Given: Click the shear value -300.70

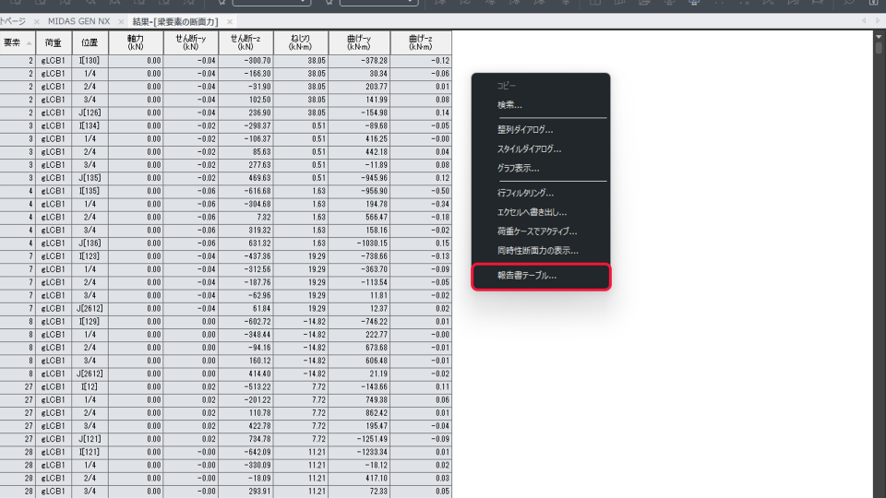Looking at the screenshot, I should [246, 60].
